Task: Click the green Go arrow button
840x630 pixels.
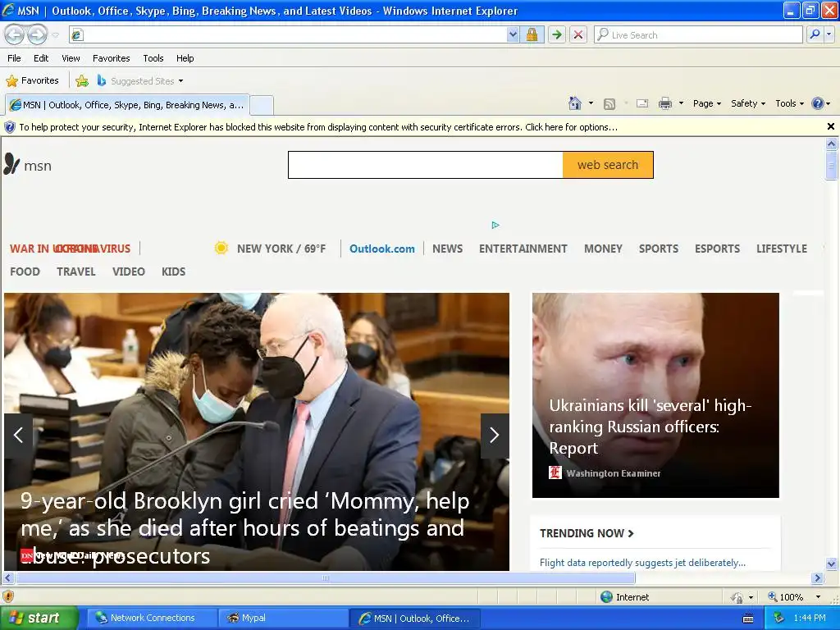Action: pyautogui.click(x=557, y=34)
